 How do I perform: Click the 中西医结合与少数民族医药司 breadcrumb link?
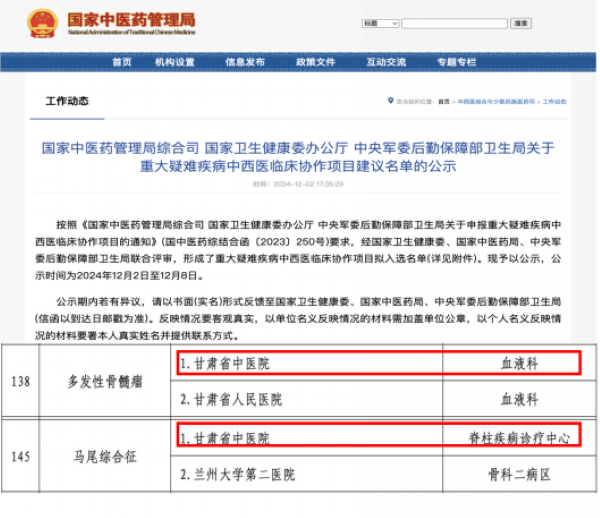(496, 102)
